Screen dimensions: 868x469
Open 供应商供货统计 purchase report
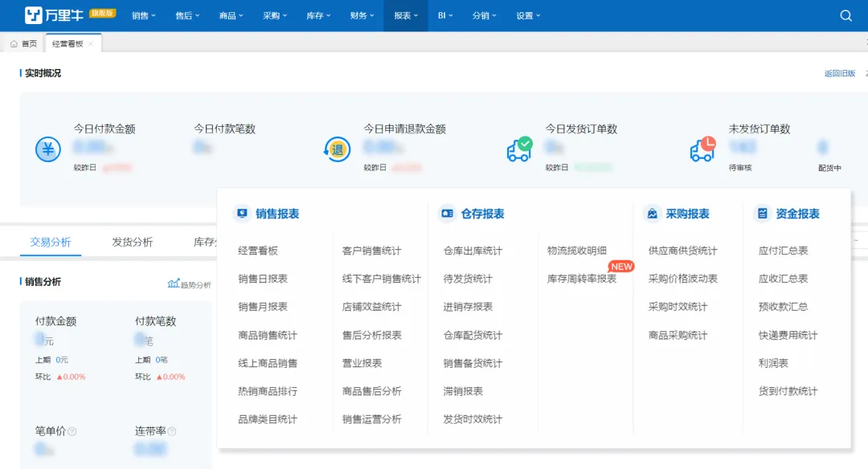pyautogui.click(x=682, y=251)
